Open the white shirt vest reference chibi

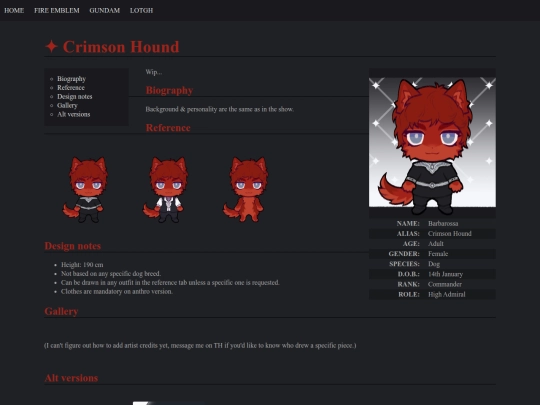(x=166, y=189)
